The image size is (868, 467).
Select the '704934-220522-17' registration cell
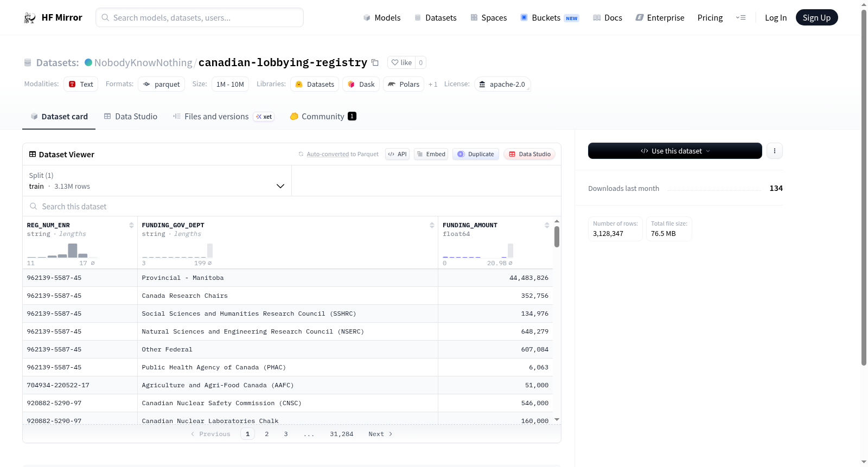[x=80, y=385]
